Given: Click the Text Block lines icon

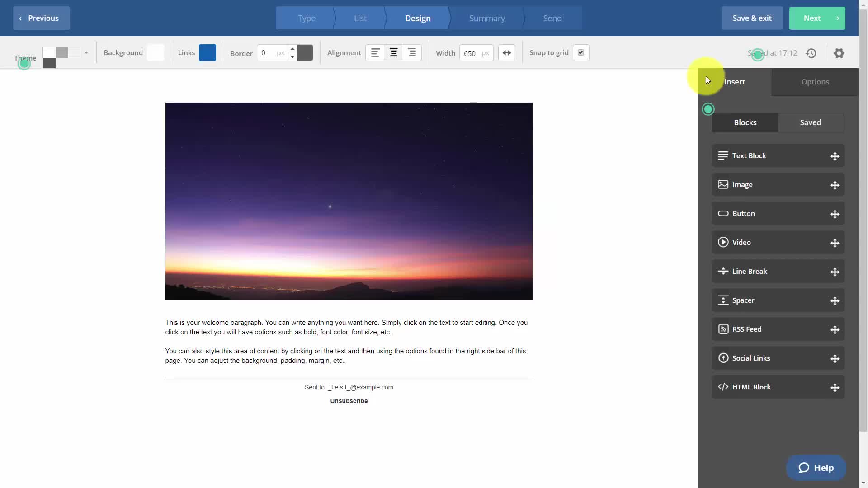Looking at the screenshot, I should coord(723,155).
